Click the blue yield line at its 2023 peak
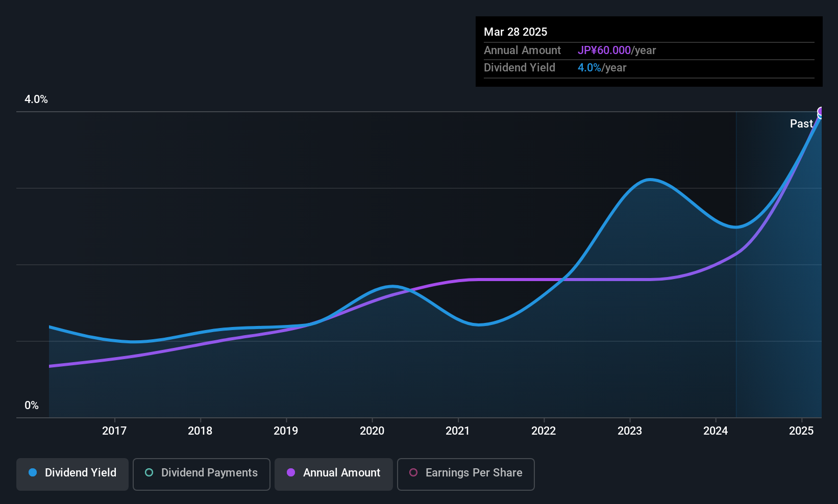Viewport: 838px width, 504px height. pos(650,180)
